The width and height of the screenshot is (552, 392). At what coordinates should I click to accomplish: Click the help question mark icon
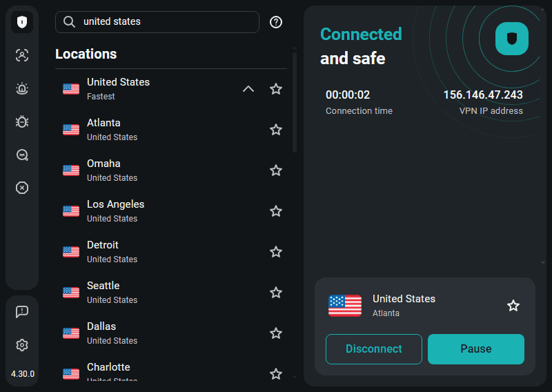click(276, 22)
